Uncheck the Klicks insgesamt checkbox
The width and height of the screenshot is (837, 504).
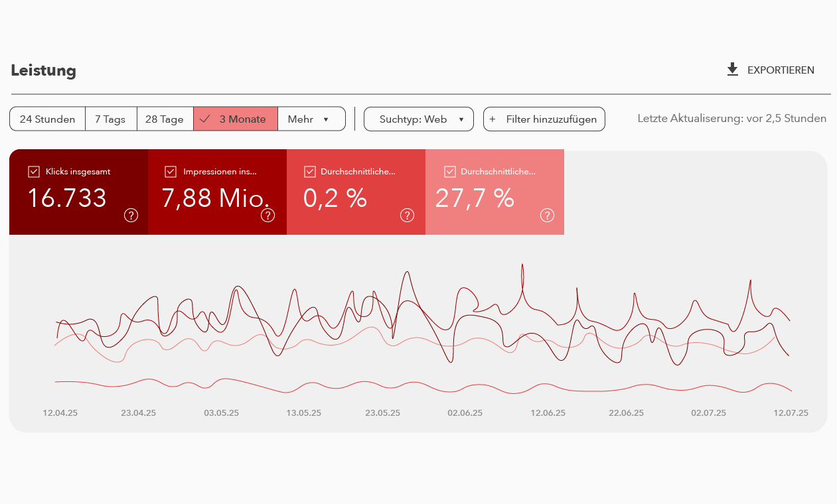tap(35, 172)
